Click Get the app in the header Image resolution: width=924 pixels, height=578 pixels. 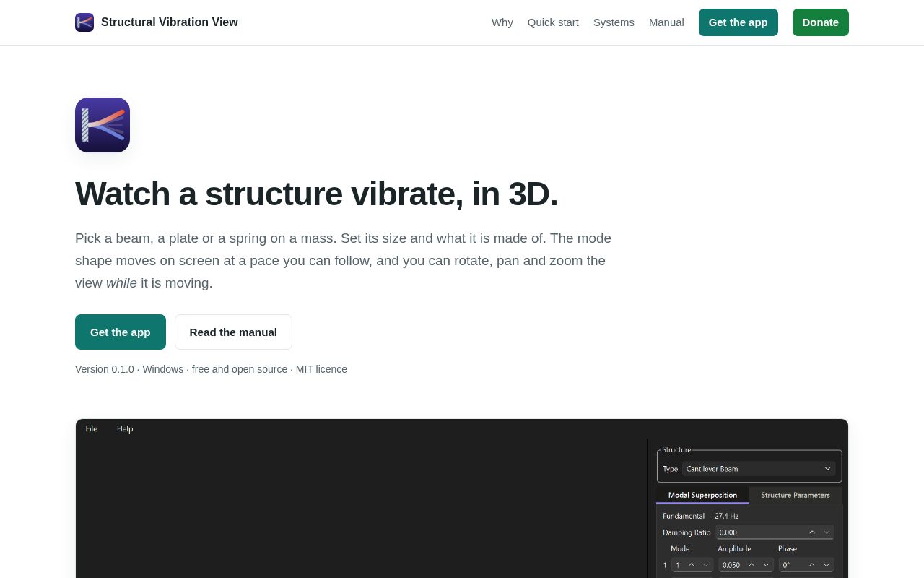point(738,22)
